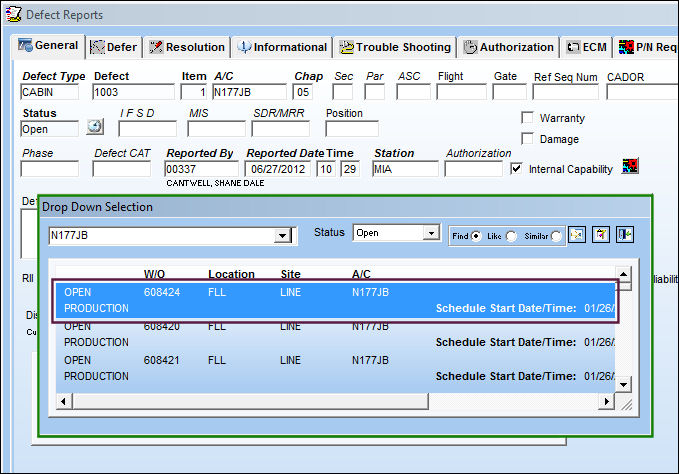Click the Reported By field 00337
This screenshot has width=679, height=474.
click(x=201, y=169)
